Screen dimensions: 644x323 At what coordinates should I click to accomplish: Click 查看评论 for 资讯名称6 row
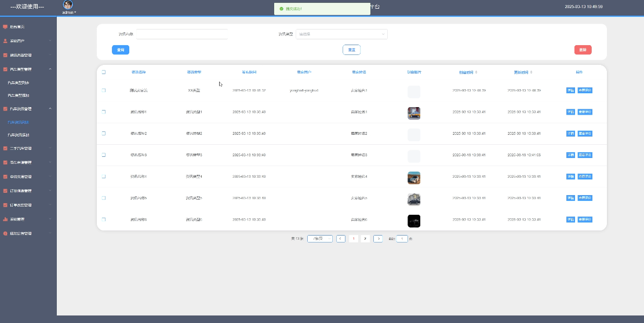(x=585, y=219)
